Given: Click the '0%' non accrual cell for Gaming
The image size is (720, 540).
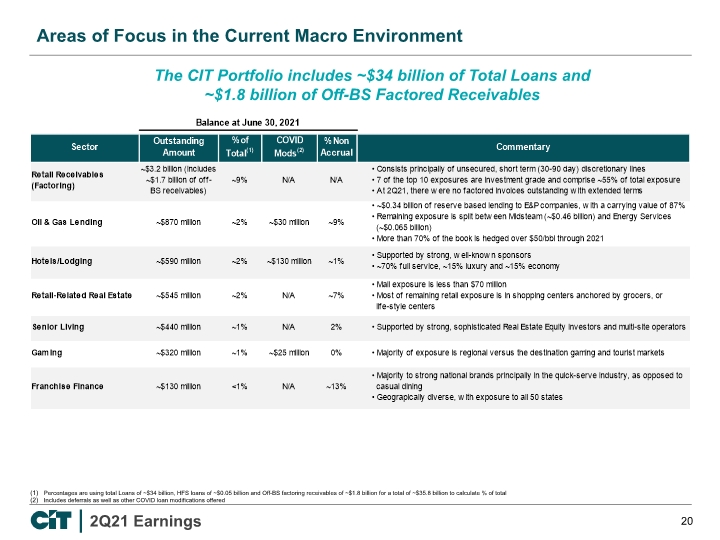Looking at the screenshot, I should [x=336, y=353].
